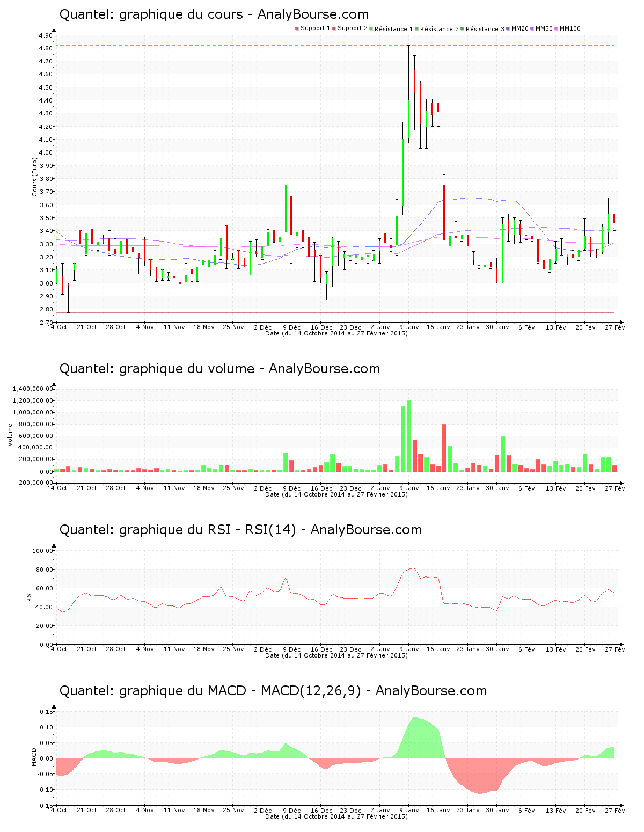Viewport: 644px width, 832px height.
Task: Click the 100.00 tick on the RSI axis
Action: pyautogui.click(x=42, y=551)
